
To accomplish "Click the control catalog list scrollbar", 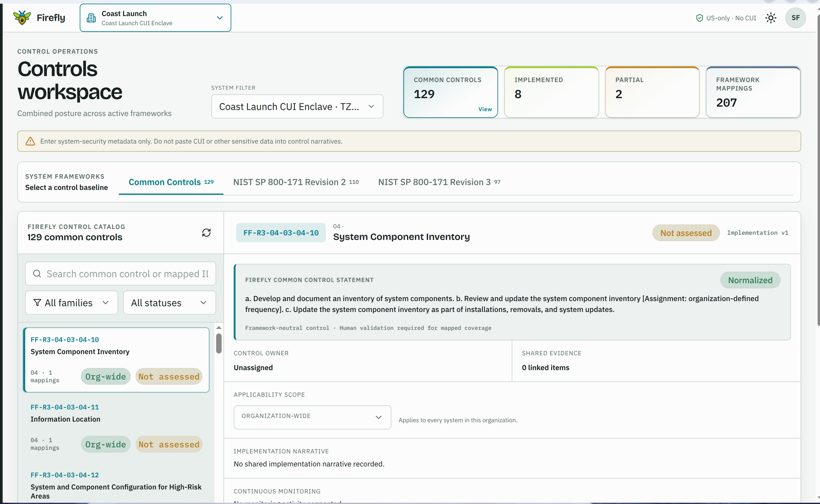I will click(219, 343).
